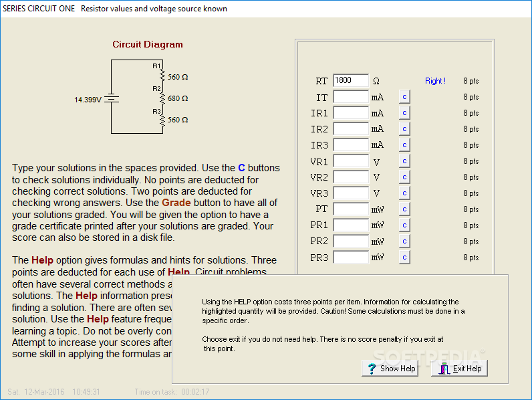Focus the IT milliamp input field
Image resolution: width=532 pixels, height=400 pixels.
click(351, 97)
